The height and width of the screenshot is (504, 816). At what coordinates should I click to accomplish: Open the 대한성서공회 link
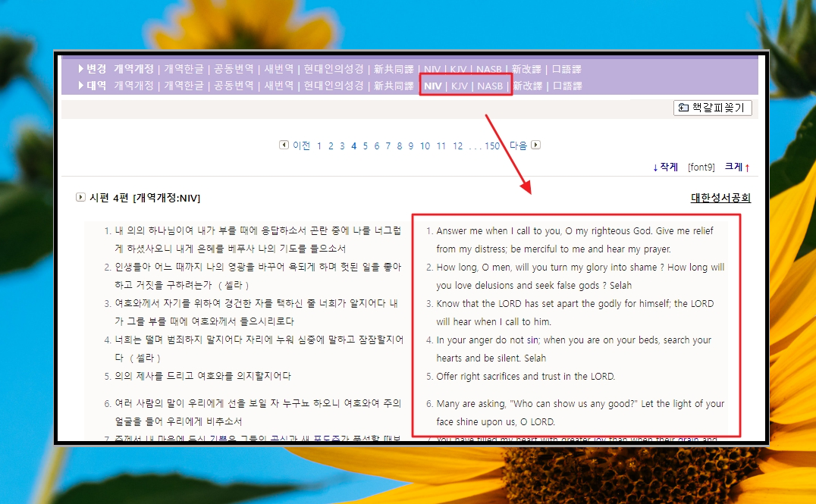[720, 198]
